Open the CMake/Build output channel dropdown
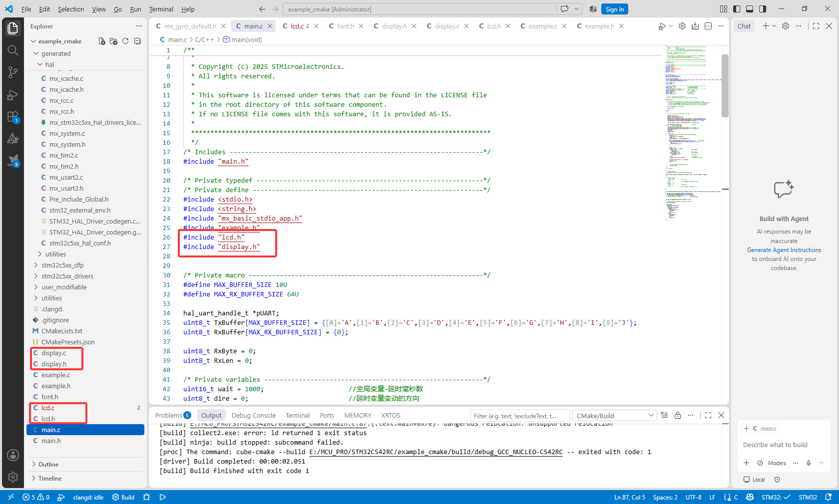839x504 pixels. (x=614, y=416)
